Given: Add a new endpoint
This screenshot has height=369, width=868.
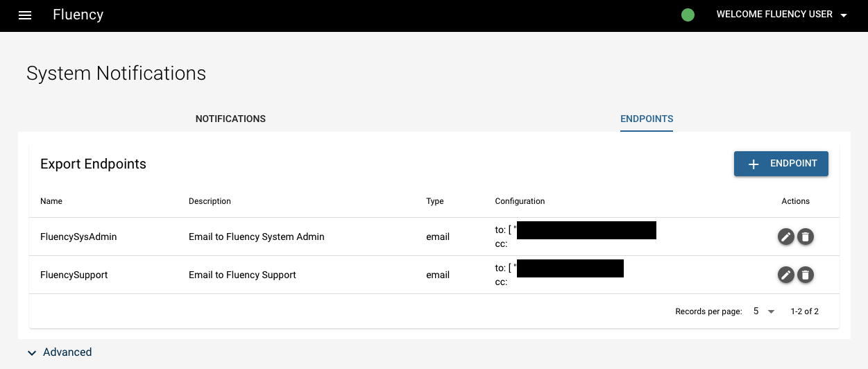Looking at the screenshot, I should coord(781,164).
